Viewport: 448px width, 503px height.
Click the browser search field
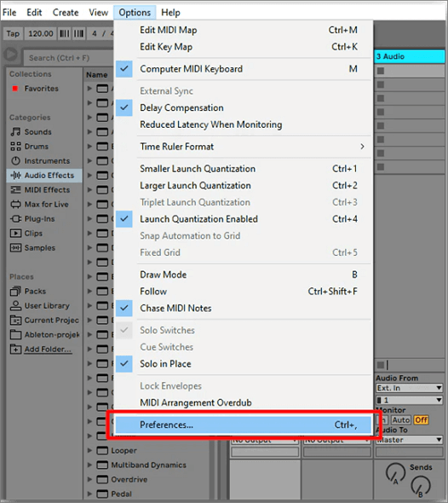pyautogui.click(x=68, y=58)
